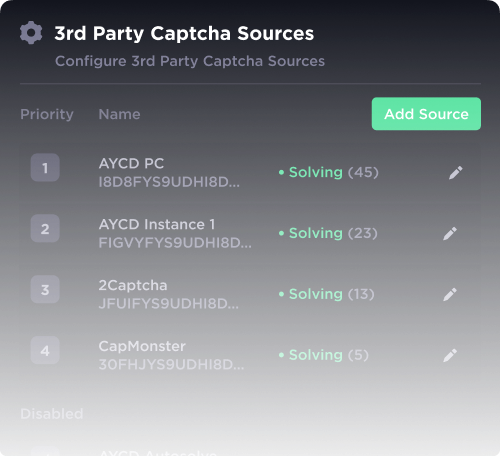Screen dimensions: 500x456
Task: Select priority badge number 3
Action: point(45,289)
